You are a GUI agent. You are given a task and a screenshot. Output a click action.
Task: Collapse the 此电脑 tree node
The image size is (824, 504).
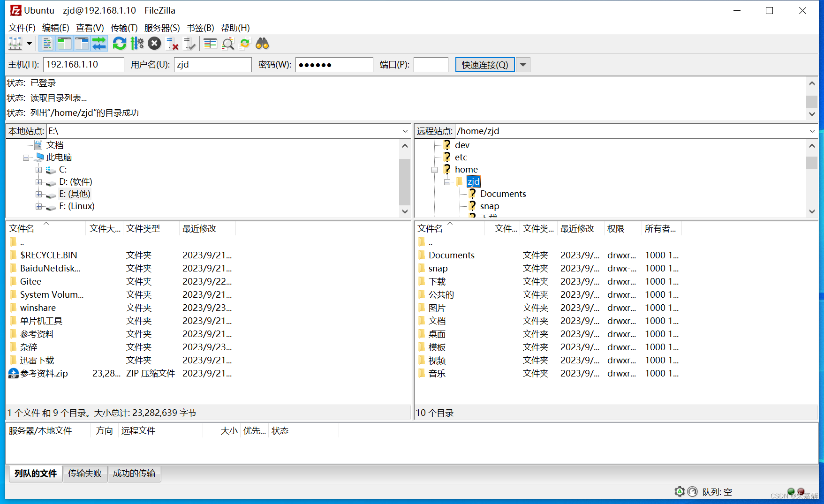pyautogui.click(x=26, y=158)
